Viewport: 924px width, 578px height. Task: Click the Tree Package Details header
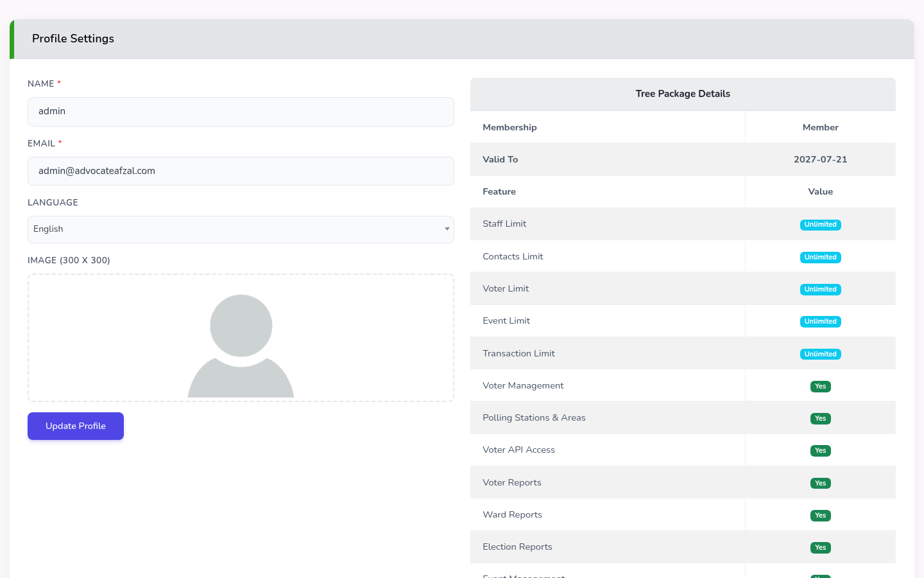pyautogui.click(x=683, y=94)
